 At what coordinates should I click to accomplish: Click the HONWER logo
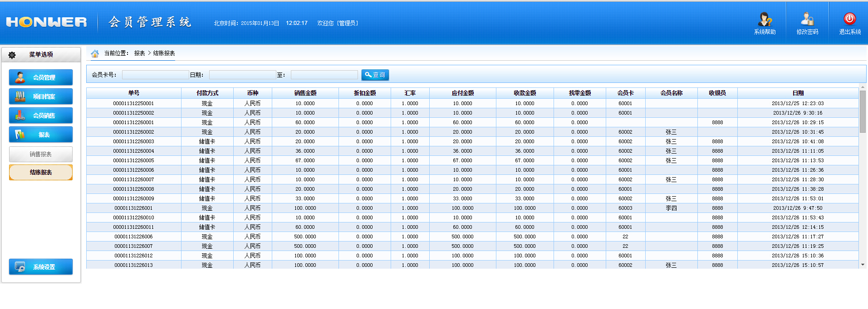click(x=46, y=22)
